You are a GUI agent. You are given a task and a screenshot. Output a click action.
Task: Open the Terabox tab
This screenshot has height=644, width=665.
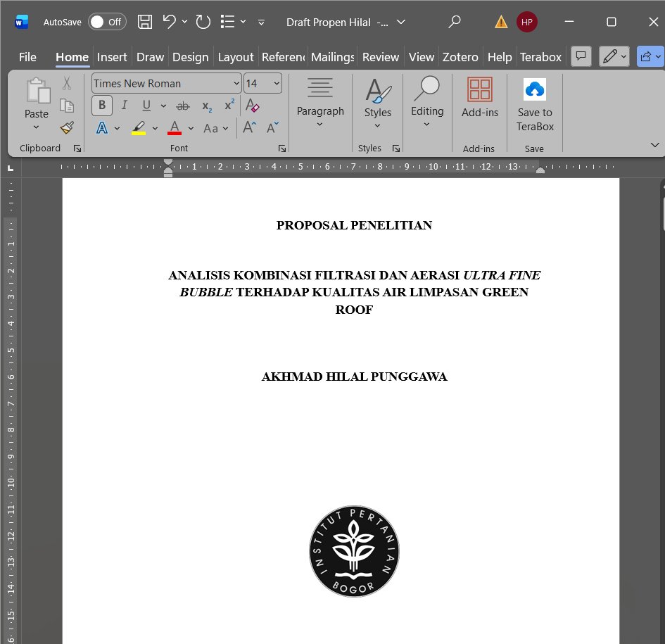click(540, 57)
